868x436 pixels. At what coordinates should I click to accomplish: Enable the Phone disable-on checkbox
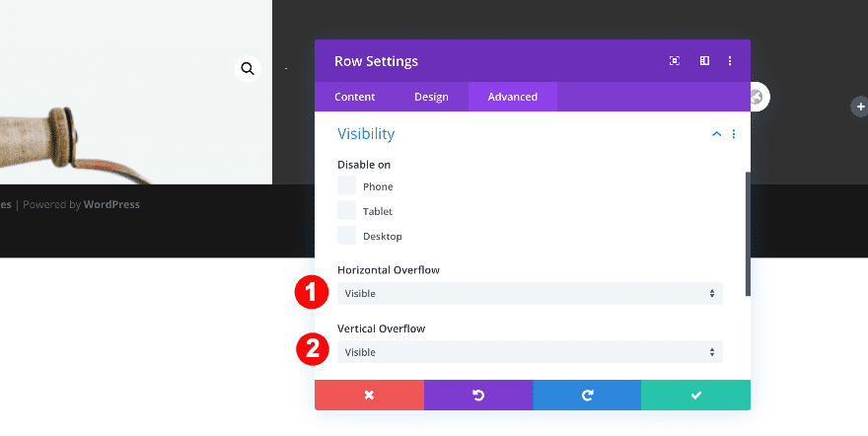(x=347, y=185)
